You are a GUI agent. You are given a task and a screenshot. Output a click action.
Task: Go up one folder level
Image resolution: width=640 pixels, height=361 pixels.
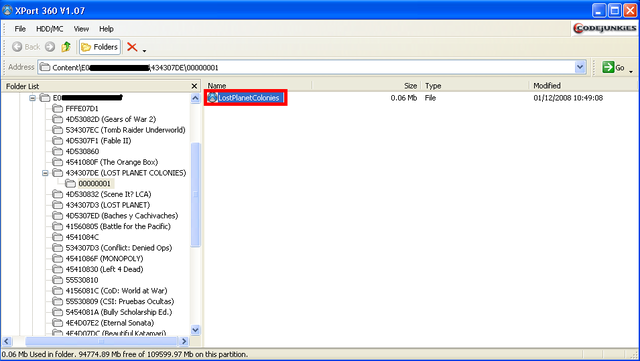(x=66, y=47)
